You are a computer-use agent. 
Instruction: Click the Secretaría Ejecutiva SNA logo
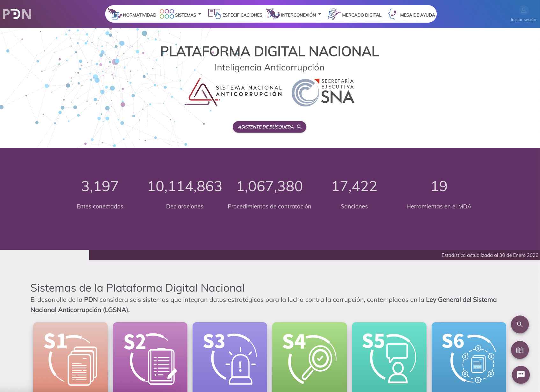(x=323, y=92)
